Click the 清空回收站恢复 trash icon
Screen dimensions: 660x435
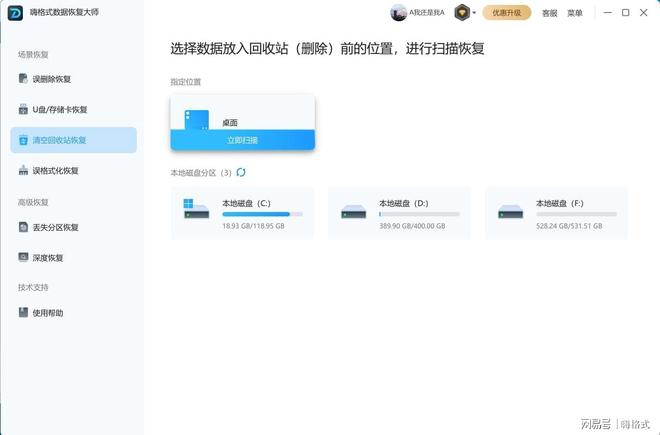pyautogui.click(x=23, y=140)
